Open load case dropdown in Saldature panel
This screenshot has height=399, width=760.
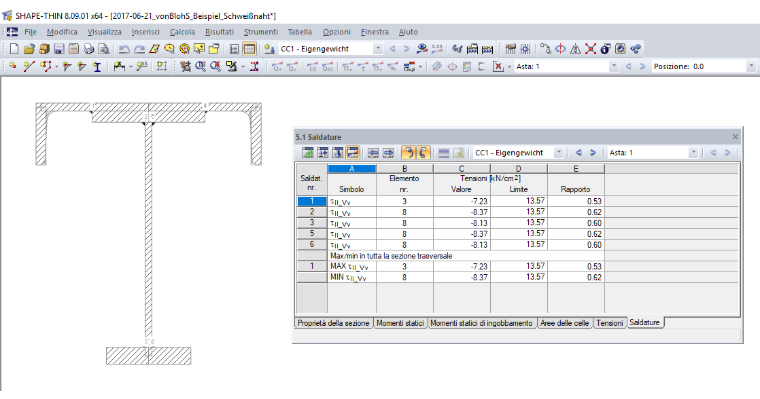pos(558,153)
